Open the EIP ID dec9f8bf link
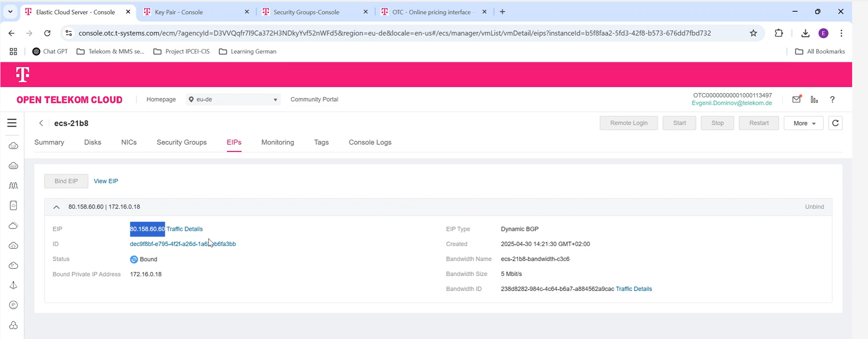 point(183,244)
